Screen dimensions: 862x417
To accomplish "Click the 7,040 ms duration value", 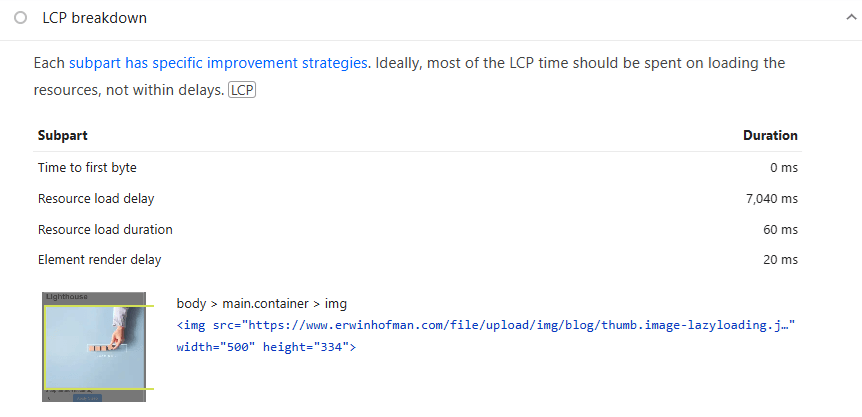I will click(771, 199).
